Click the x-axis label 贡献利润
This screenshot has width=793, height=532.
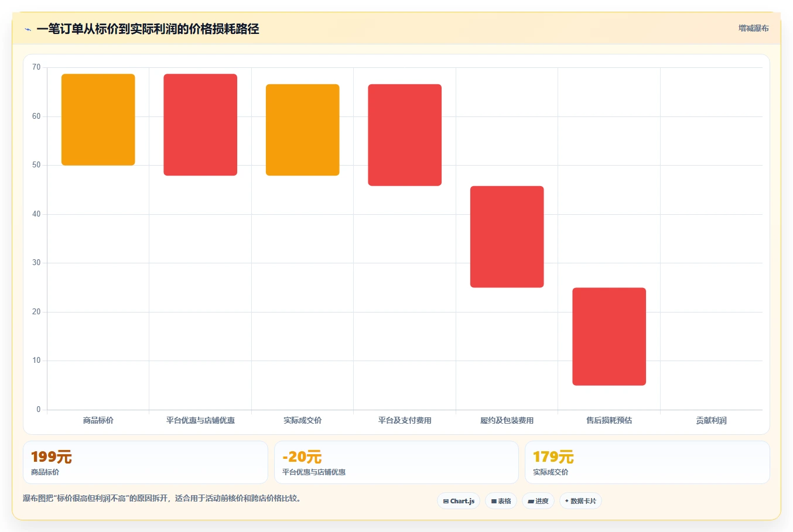[711, 420]
